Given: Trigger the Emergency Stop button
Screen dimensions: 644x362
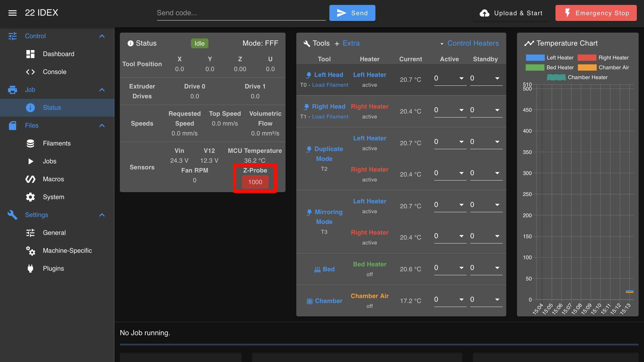Looking at the screenshot, I should coord(596,13).
